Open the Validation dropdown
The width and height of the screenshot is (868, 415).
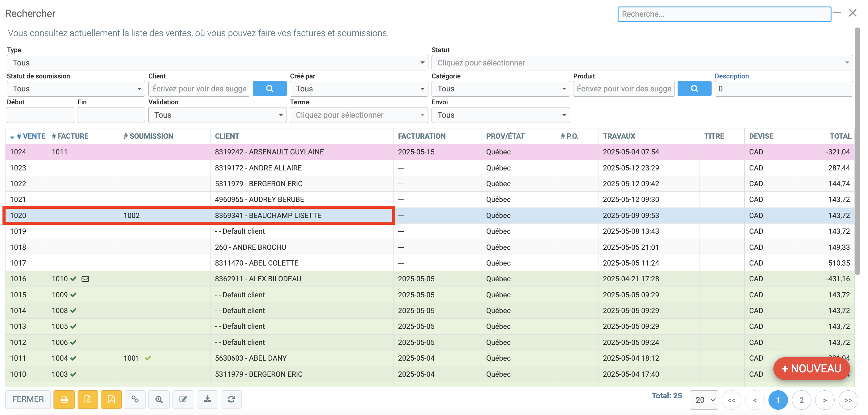pyautogui.click(x=217, y=115)
